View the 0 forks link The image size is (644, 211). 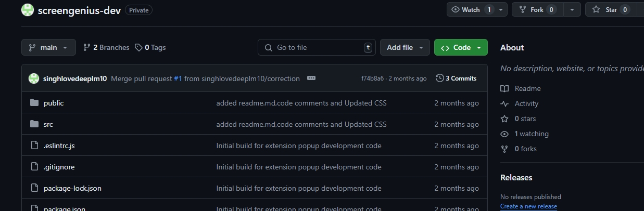tap(525, 149)
